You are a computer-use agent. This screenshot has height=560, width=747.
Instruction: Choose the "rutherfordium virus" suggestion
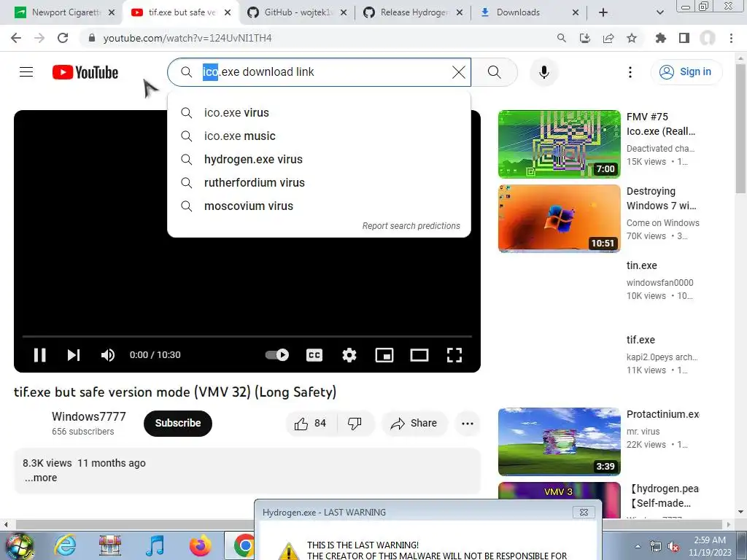(x=319, y=183)
